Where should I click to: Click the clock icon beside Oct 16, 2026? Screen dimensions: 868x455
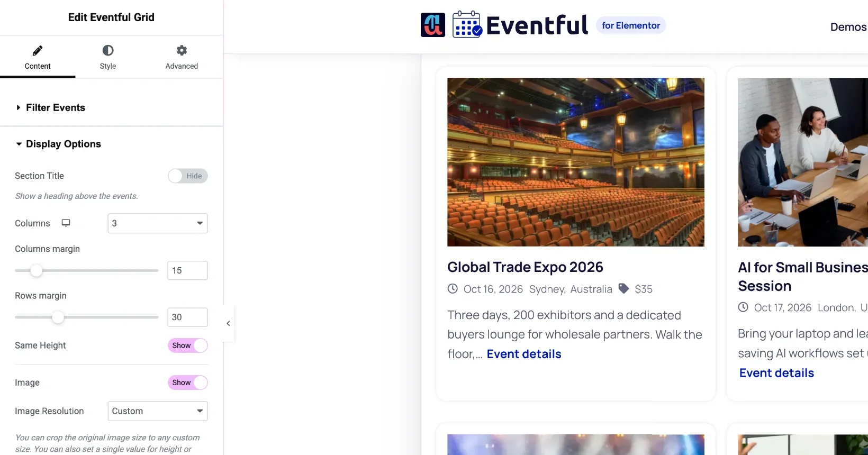453,289
